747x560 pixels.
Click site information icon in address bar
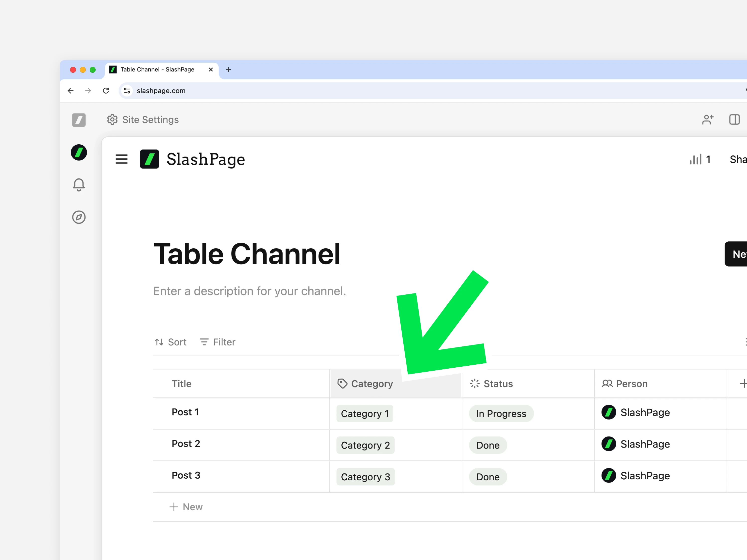[x=127, y=90]
